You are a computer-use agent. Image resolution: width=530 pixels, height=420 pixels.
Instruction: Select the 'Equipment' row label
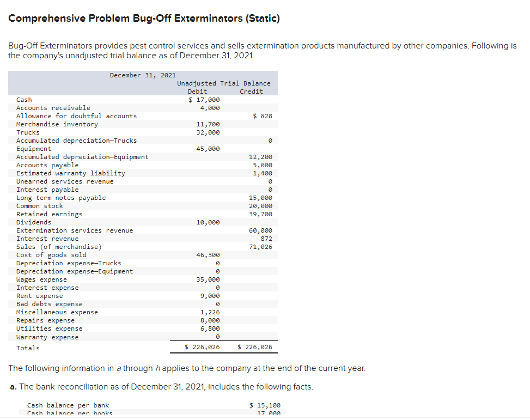pyautogui.click(x=34, y=149)
